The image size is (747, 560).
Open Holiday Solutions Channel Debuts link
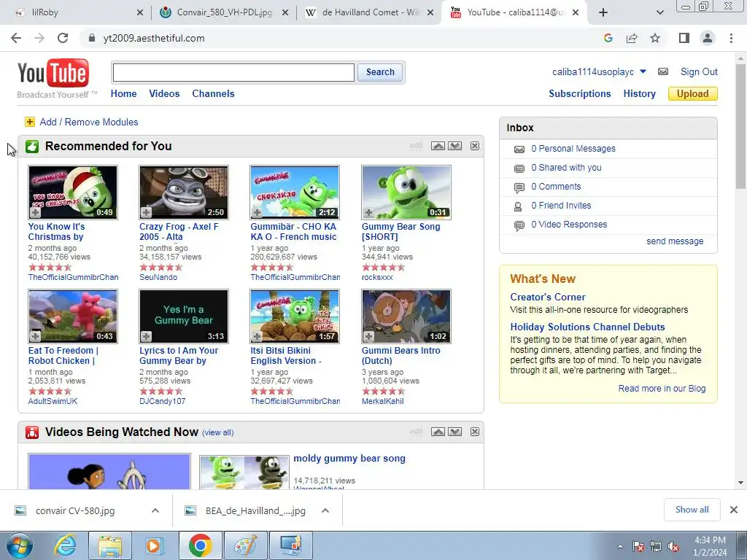coord(587,327)
